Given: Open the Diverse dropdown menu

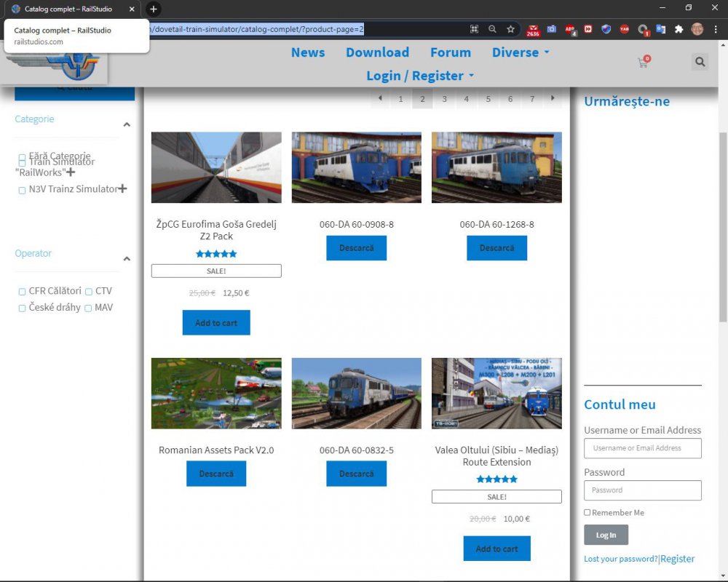Looking at the screenshot, I should 521,52.
